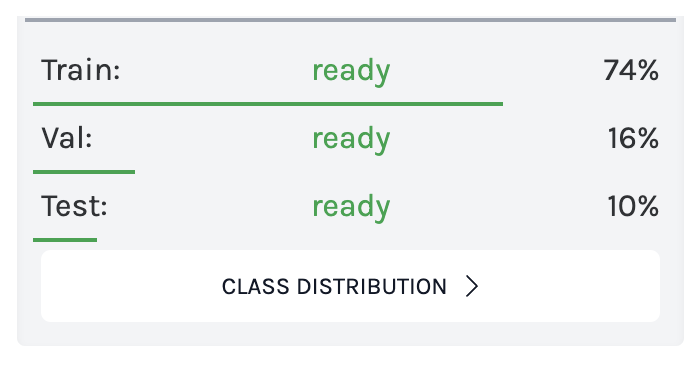Click the percent sign after 74

[648, 71]
